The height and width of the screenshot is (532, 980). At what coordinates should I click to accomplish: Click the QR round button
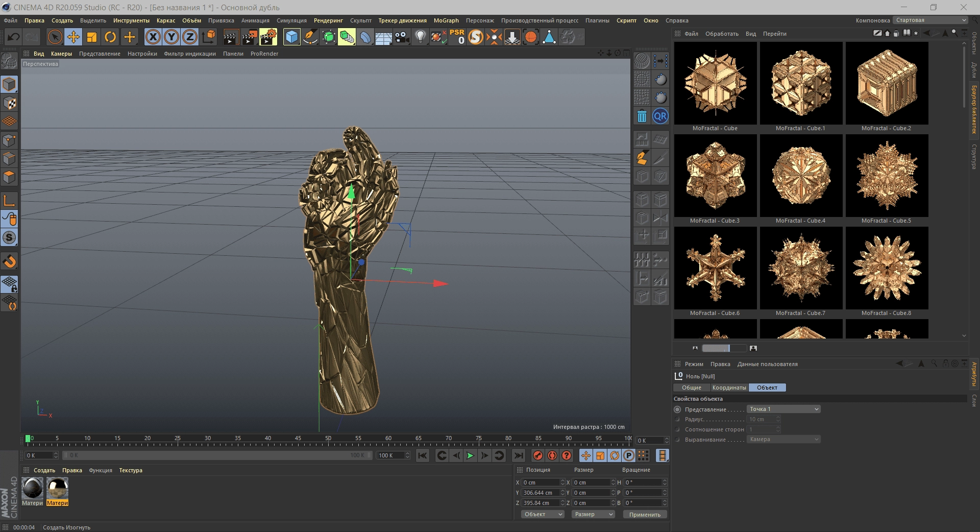click(x=660, y=116)
